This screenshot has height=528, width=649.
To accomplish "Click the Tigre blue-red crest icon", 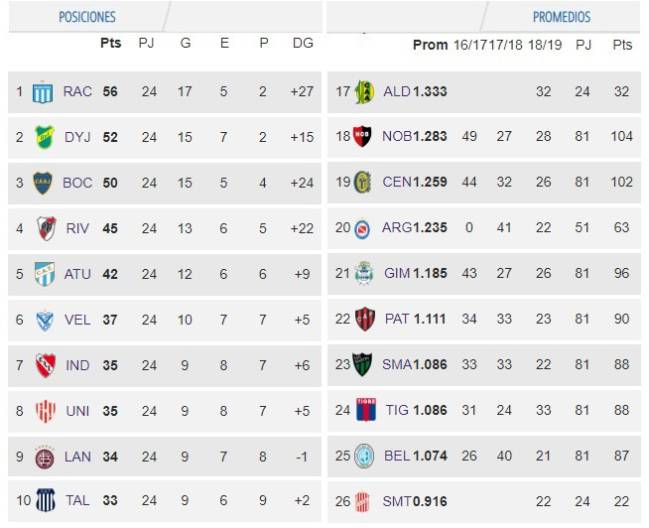I will pyautogui.click(x=366, y=409).
